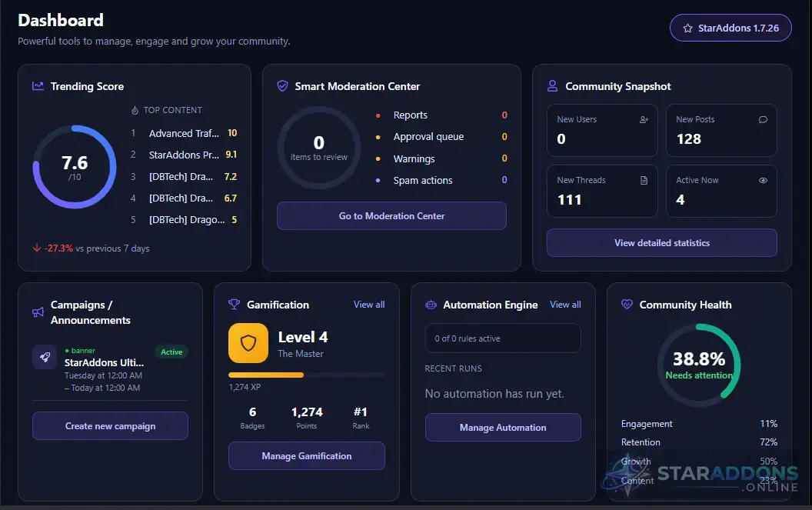Open [DBTech] Drago... entry scored 5
This screenshot has width=812, height=510.
tap(184, 220)
